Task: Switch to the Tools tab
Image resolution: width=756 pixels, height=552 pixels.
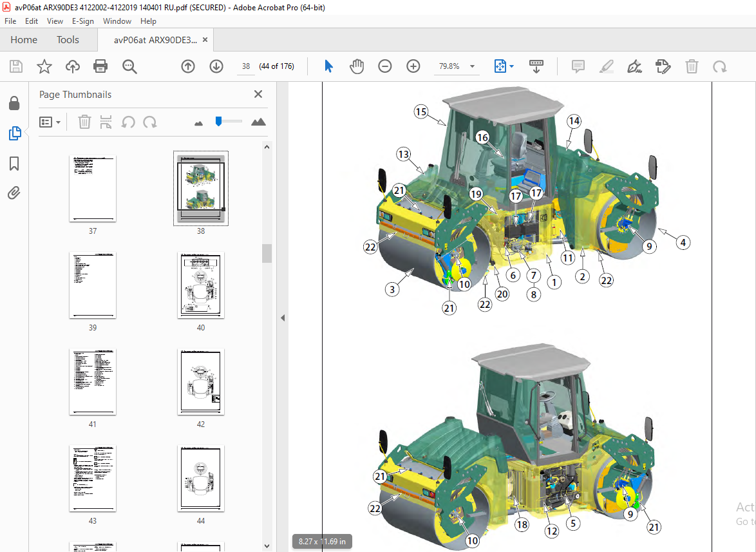Action: pyautogui.click(x=68, y=40)
